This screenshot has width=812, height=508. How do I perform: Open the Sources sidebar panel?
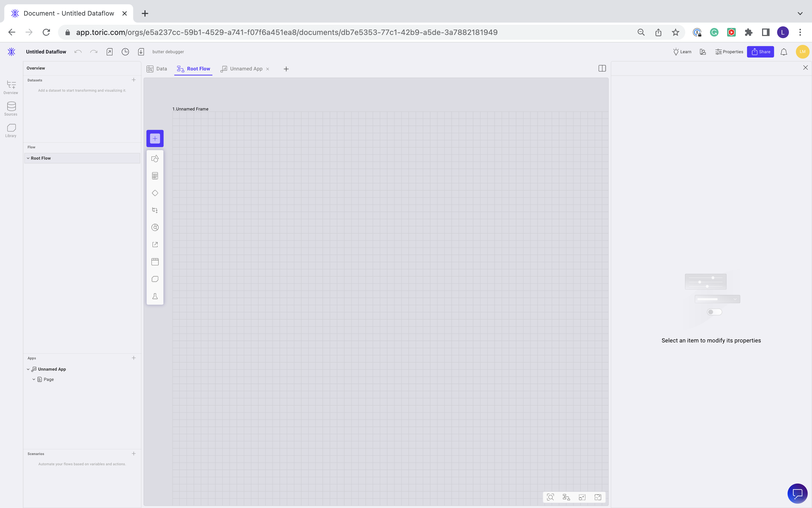coord(11,109)
